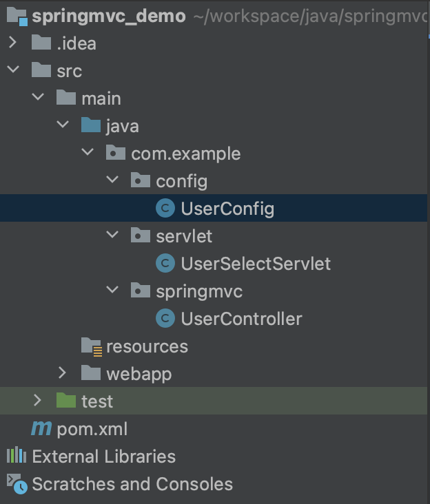Expand the webapp folder
The width and height of the screenshot is (430, 504).
click(62, 374)
